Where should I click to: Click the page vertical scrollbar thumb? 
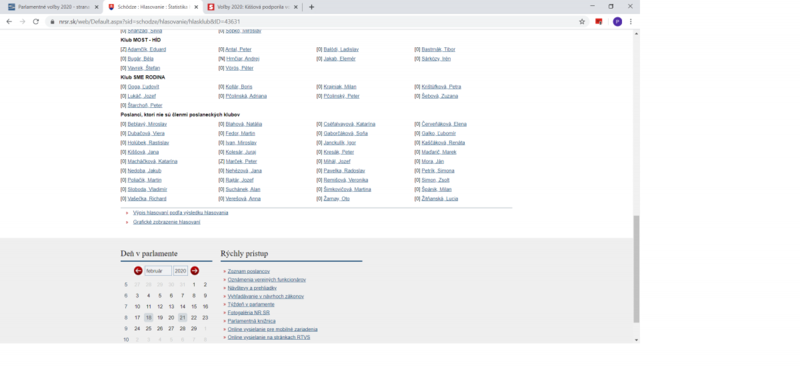(x=636, y=269)
